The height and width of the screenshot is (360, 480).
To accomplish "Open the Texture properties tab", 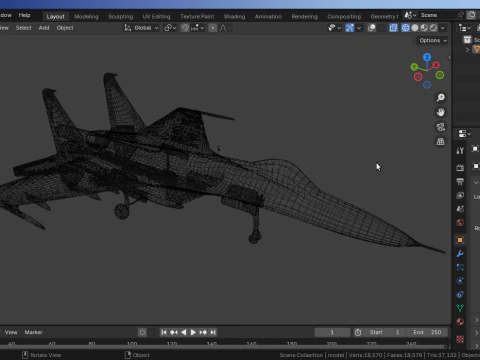I will 460,339.
